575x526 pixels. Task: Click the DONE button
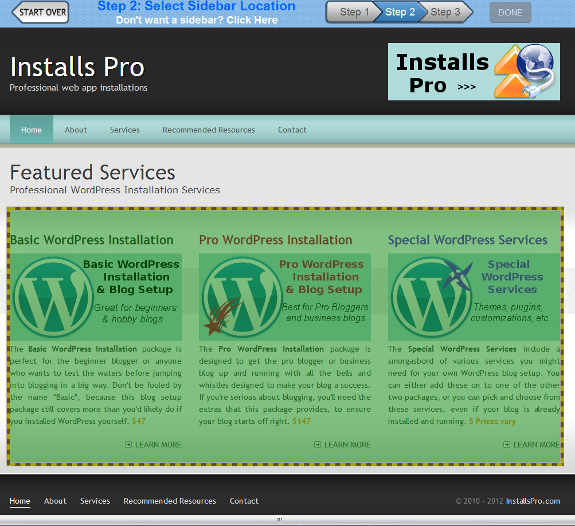click(510, 12)
